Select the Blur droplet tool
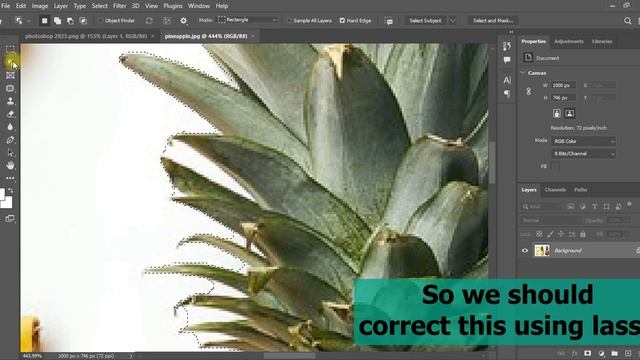The width and height of the screenshot is (640, 360). [10, 127]
